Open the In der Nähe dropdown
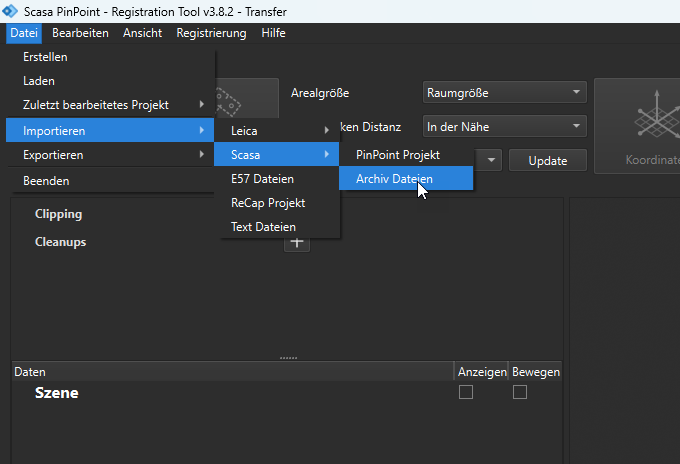This screenshot has width=680, height=464. click(x=504, y=126)
